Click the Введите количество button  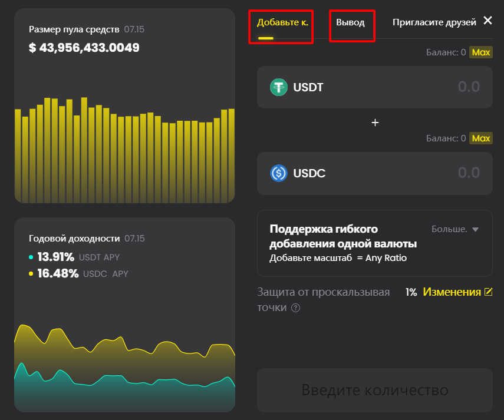(375, 390)
